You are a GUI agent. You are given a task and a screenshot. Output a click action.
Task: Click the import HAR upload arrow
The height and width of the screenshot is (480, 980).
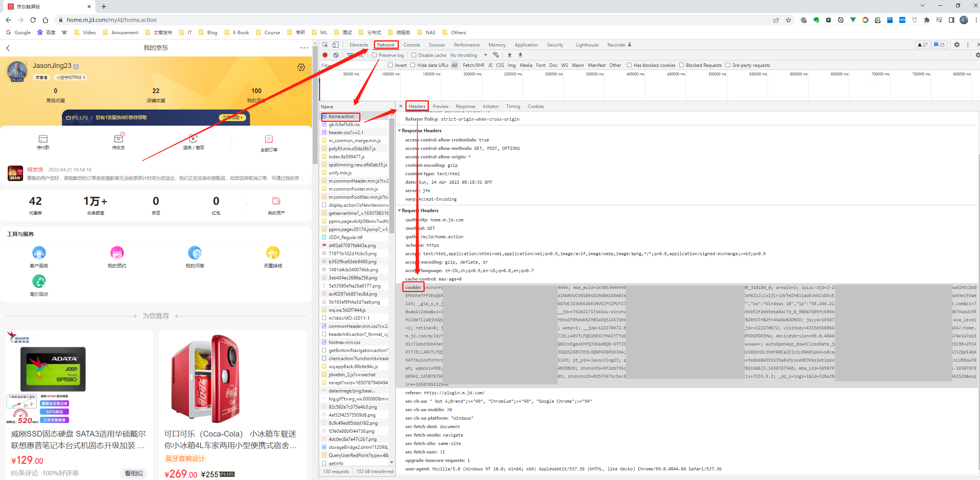510,55
